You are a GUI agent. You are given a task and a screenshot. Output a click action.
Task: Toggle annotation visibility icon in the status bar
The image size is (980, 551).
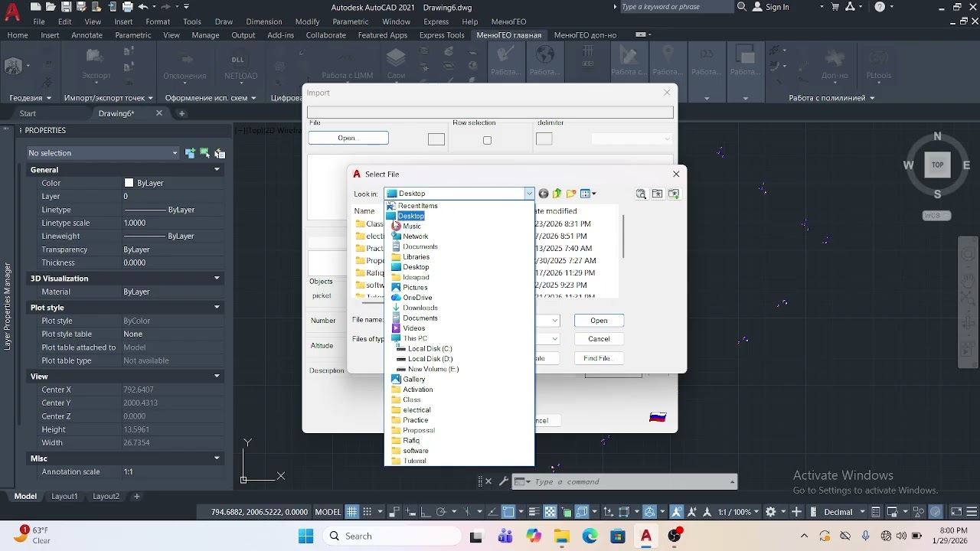click(677, 512)
